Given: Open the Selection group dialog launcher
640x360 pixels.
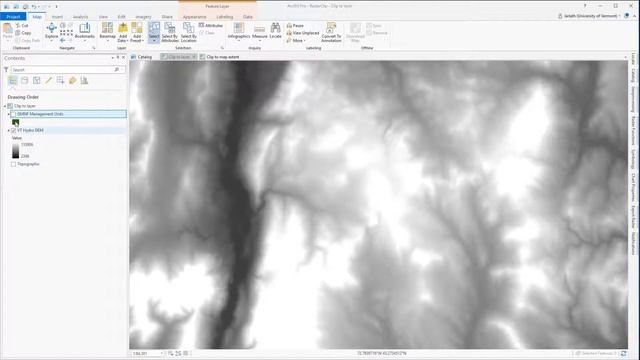Looking at the screenshot, I should 222,48.
